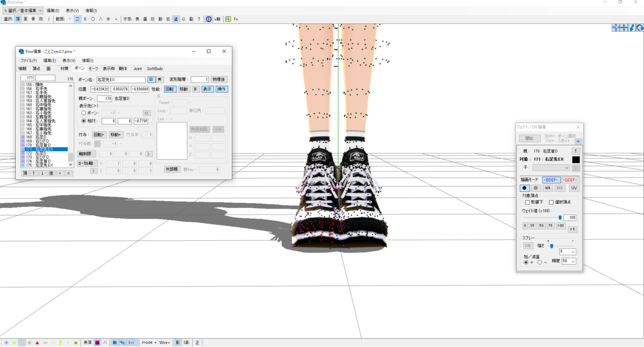
Task: Select − subtract radio in 加/減算
Action: pos(540,262)
